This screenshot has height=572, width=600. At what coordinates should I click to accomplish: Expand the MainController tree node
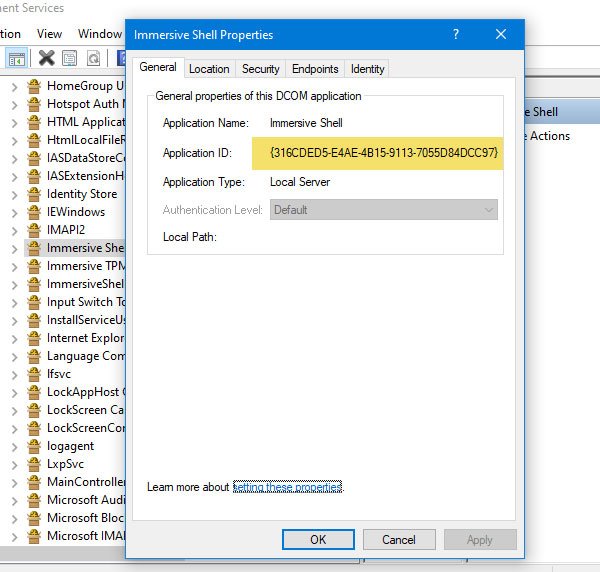tap(15, 483)
